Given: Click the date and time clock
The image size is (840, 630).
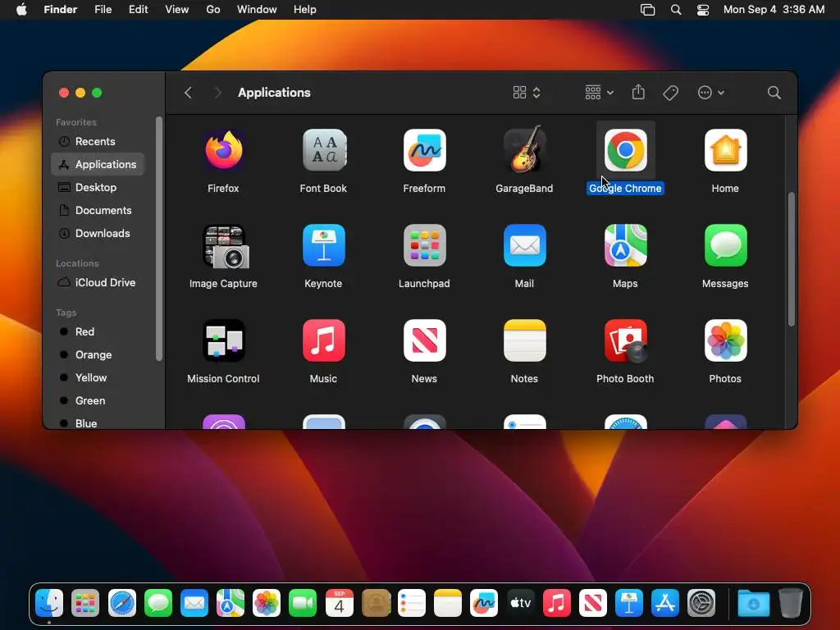Looking at the screenshot, I should (x=774, y=10).
